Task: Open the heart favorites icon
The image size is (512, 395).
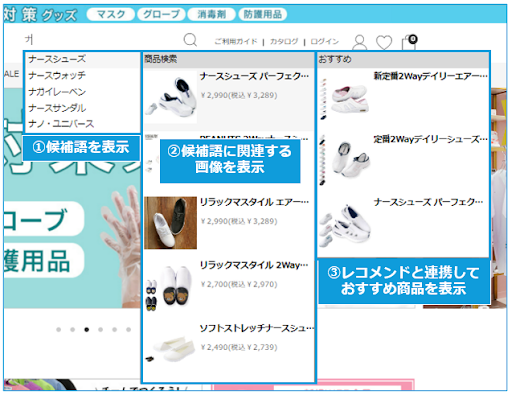Action: point(384,42)
